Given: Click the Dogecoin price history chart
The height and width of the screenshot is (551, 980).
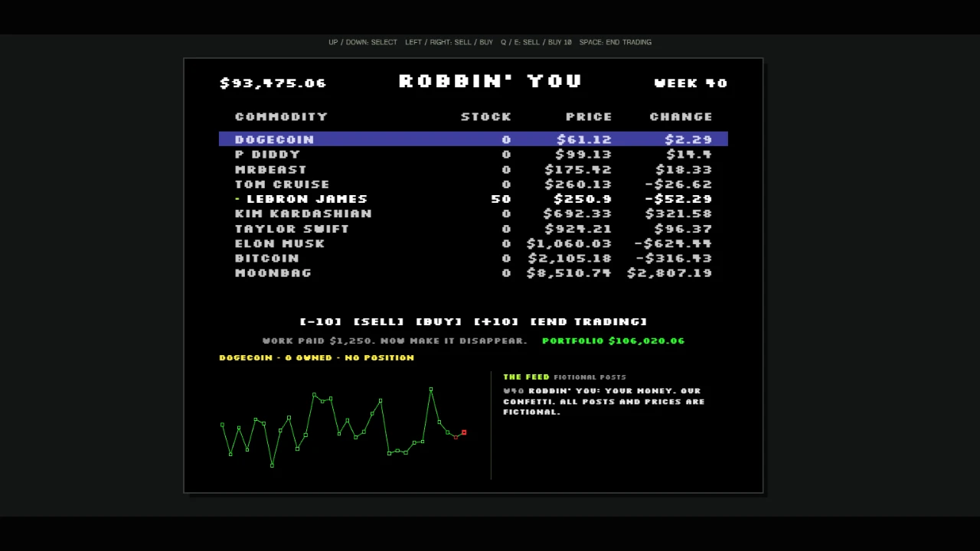Looking at the screenshot, I should [343, 427].
